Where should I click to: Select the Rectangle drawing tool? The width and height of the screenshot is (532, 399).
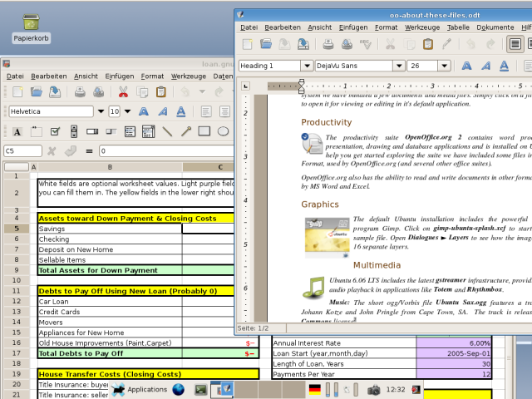click(x=204, y=131)
